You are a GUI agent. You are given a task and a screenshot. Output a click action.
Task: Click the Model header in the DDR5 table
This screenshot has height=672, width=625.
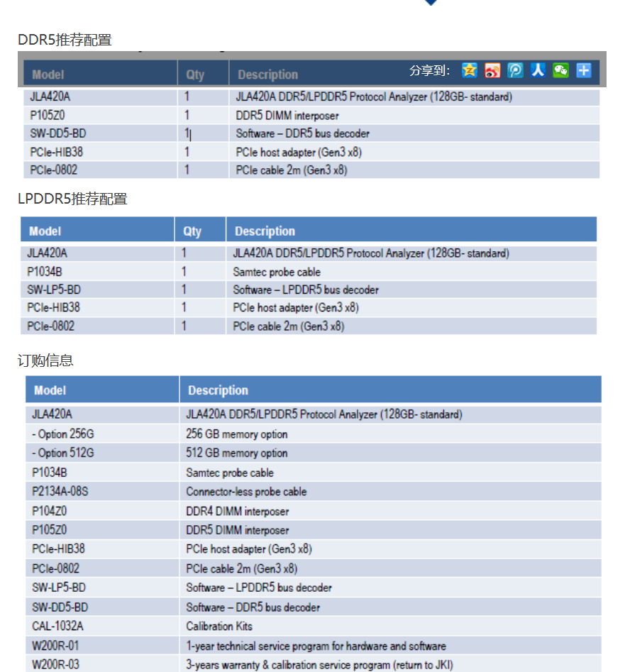[48, 75]
